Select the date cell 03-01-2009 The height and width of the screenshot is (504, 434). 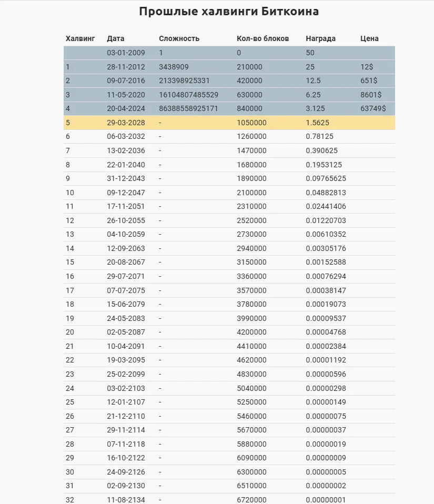(126, 53)
